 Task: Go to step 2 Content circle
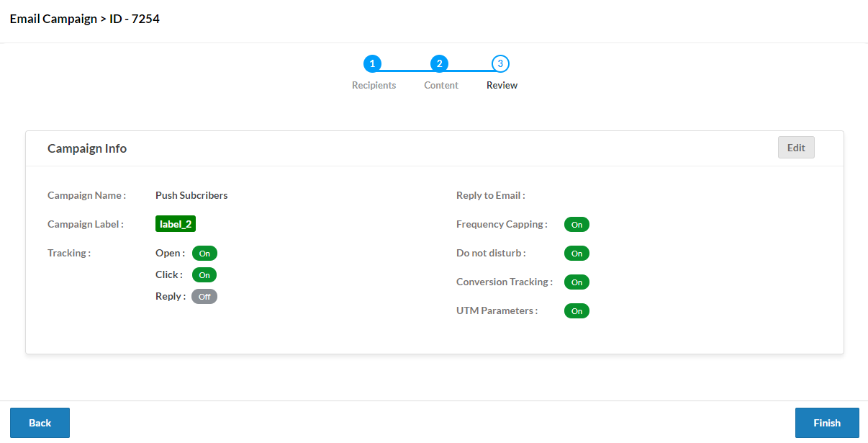(439, 63)
